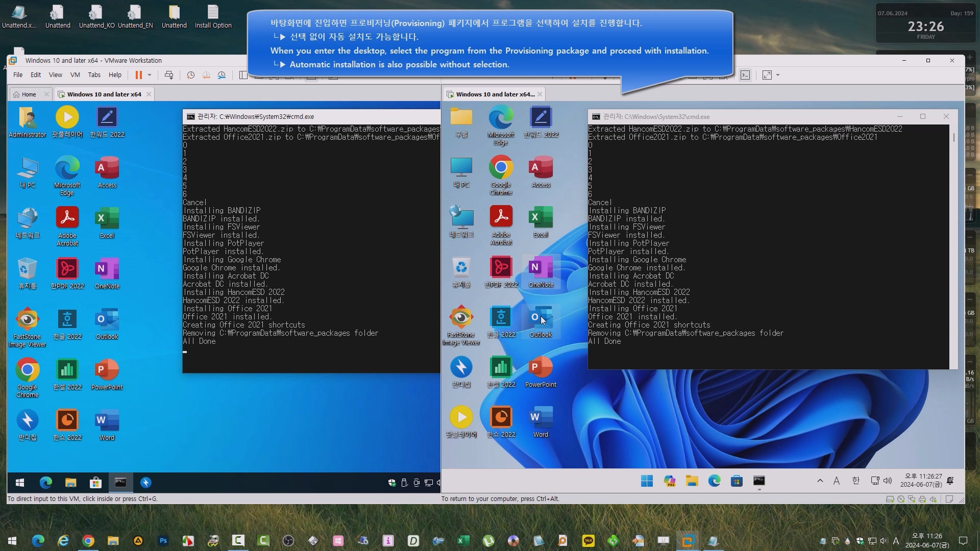Open the VMware console view icon

click(x=745, y=75)
